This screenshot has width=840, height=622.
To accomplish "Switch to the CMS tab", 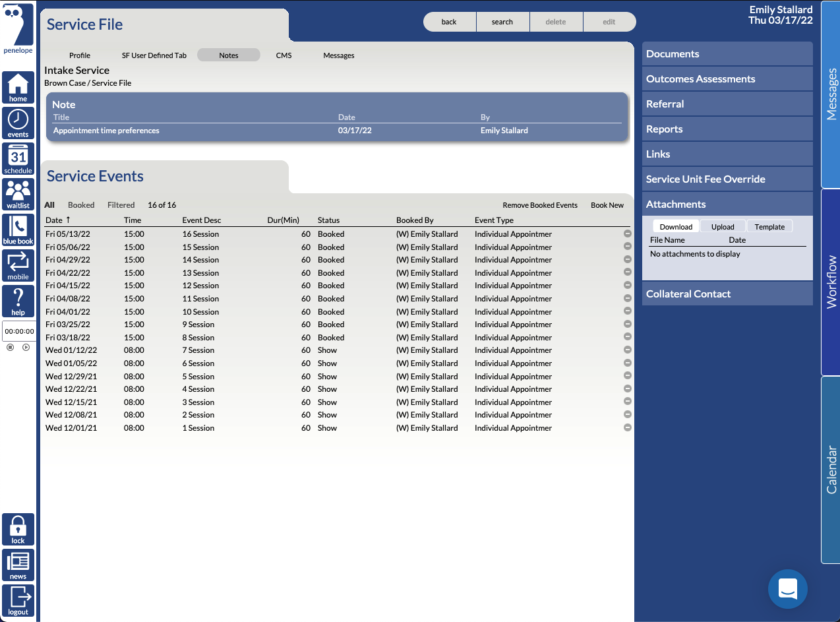I will [284, 55].
